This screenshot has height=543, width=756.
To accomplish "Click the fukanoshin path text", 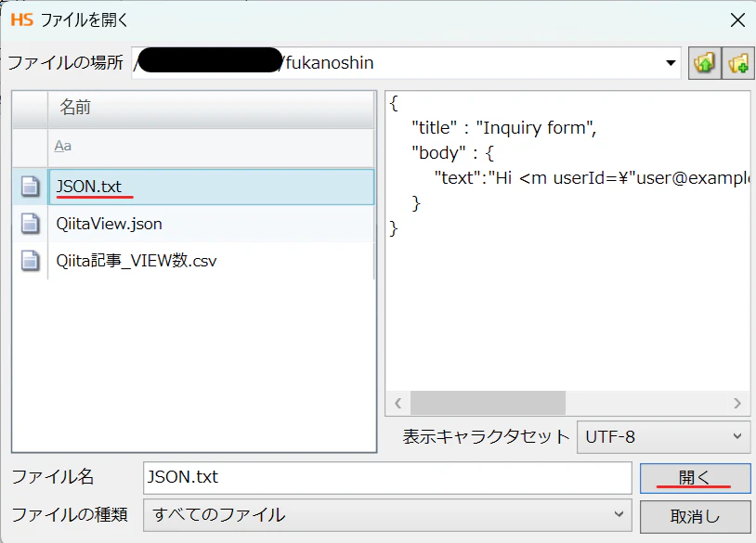I will pyautogui.click(x=330, y=63).
